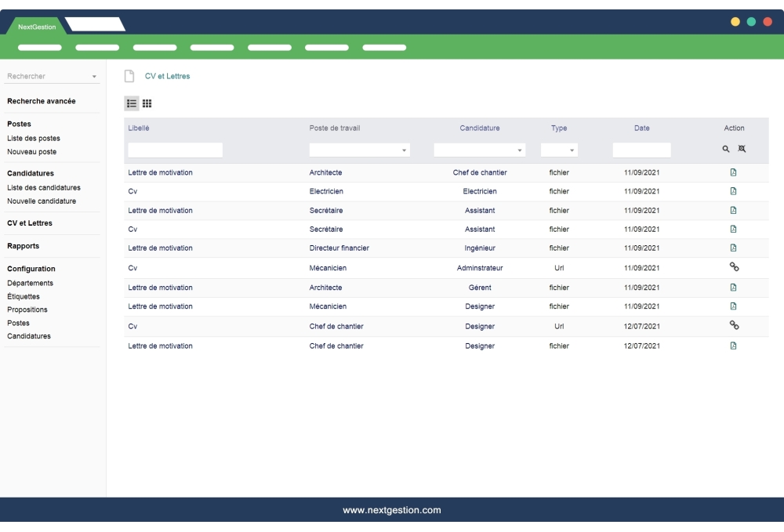This screenshot has width=784, height=532.
Task: Open the Rechercher dropdown in sidebar
Action: tap(52, 77)
